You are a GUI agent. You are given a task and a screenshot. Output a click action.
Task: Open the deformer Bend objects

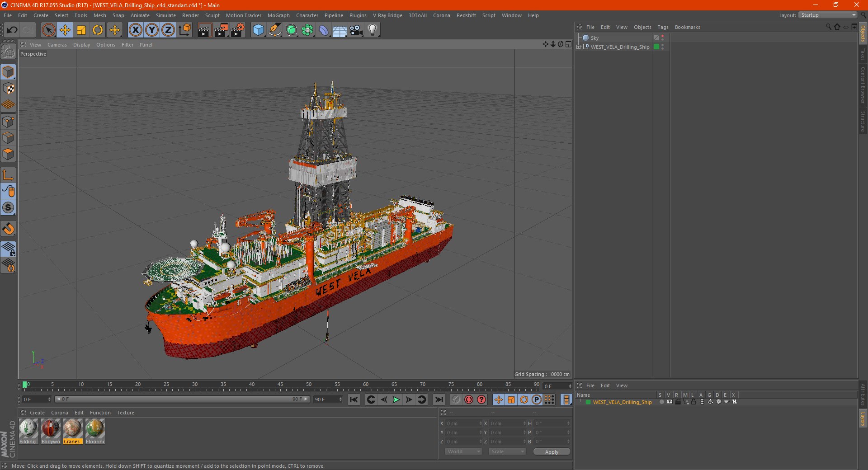324,30
